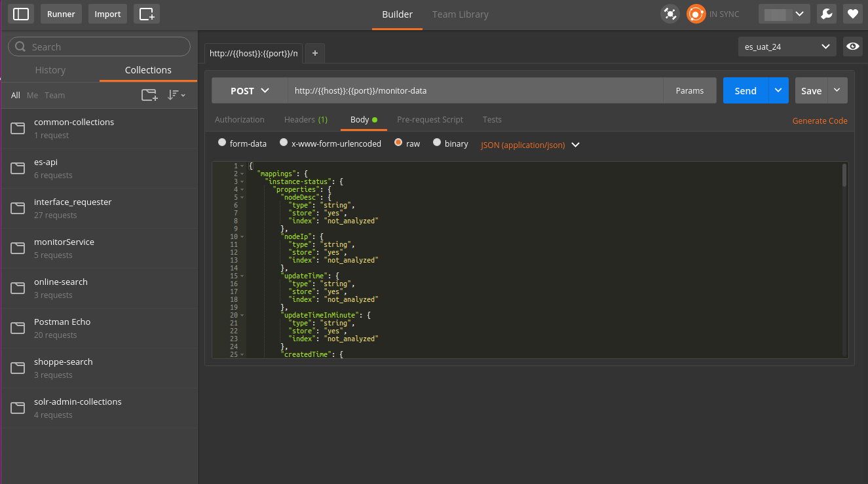Open collections sort order menu
The image size is (868, 484).
[176, 95]
